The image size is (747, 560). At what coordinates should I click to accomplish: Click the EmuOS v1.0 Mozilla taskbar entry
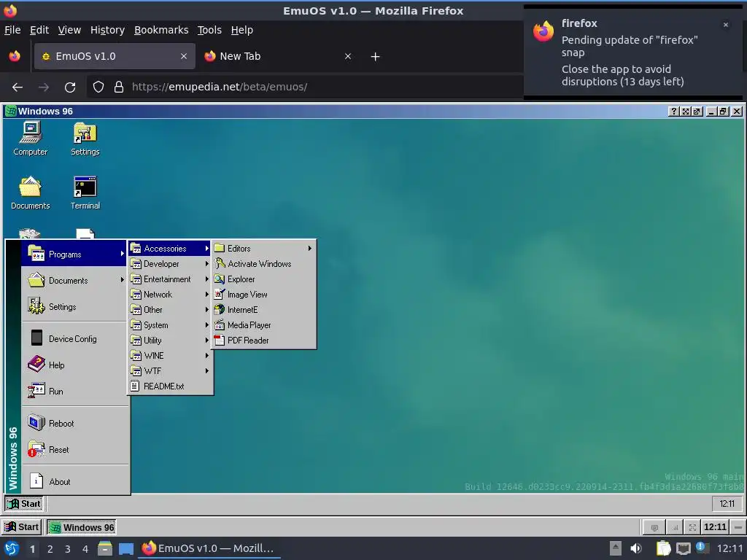[209, 548]
